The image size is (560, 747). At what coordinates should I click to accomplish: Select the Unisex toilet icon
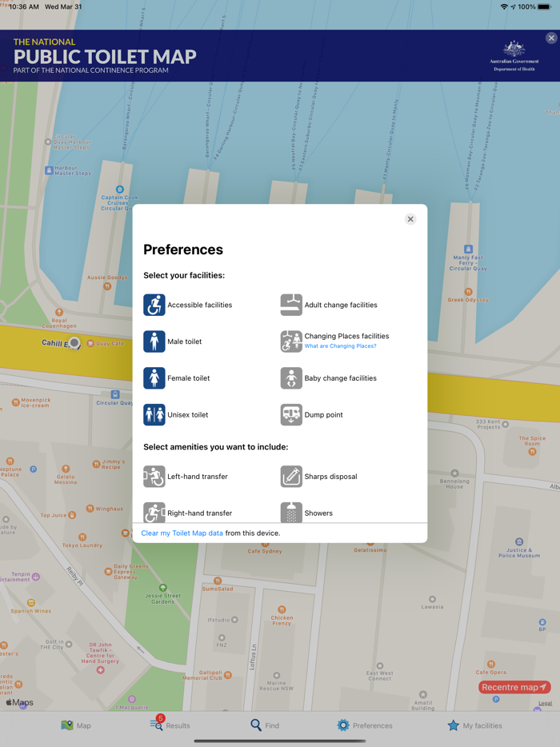tap(154, 415)
